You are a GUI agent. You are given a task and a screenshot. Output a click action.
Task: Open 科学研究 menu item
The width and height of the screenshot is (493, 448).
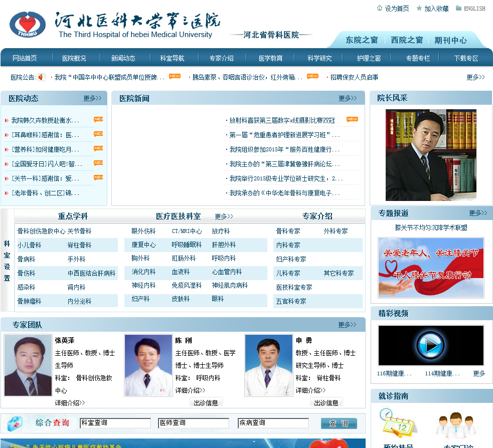pos(319,58)
